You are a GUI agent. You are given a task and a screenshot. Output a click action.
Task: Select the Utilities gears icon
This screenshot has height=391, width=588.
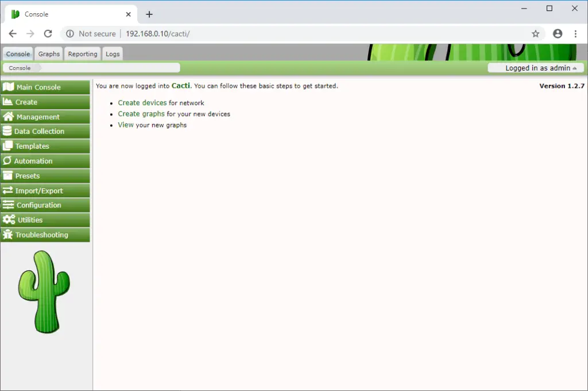click(8, 220)
